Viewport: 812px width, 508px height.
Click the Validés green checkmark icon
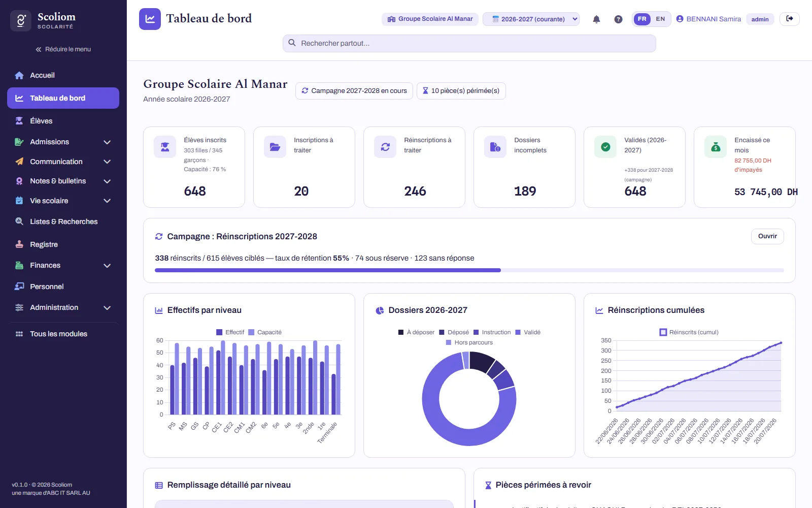605,147
